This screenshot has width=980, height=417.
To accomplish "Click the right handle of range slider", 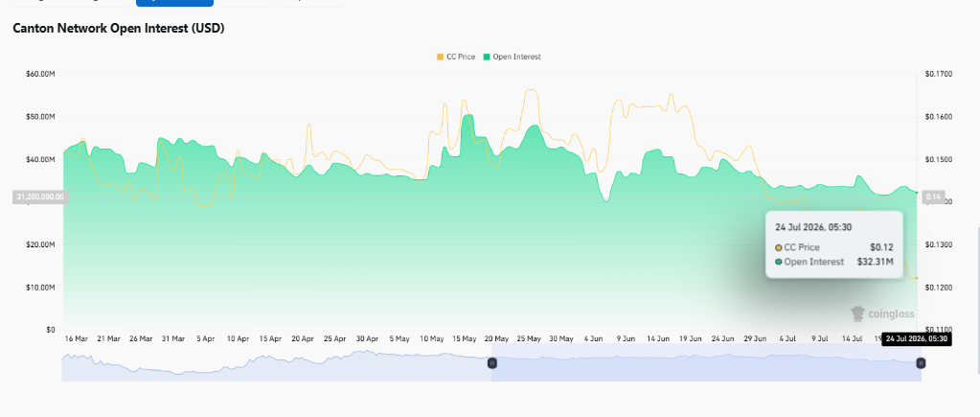I will tap(921, 362).
